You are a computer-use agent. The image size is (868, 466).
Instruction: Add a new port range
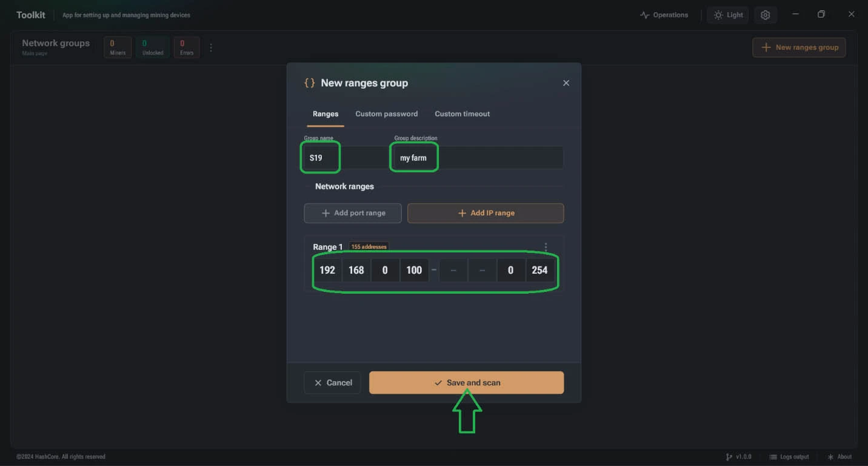(x=353, y=213)
